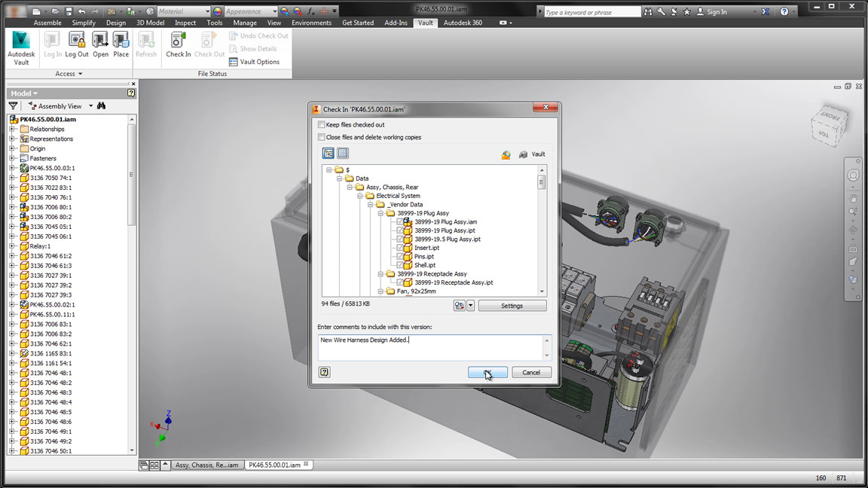Enable Keep files checked out checkbox
This screenshot has height=488, width=868.
(321, 124)
